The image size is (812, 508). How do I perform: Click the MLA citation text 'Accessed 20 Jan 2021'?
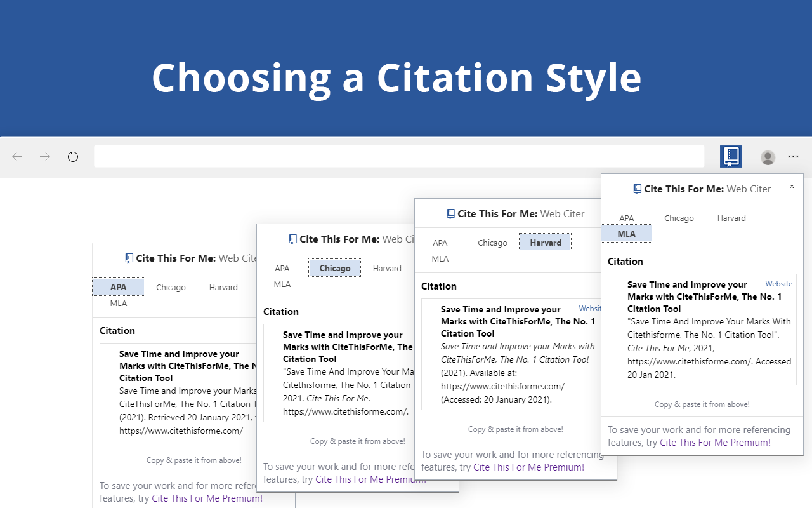(709, 368)
